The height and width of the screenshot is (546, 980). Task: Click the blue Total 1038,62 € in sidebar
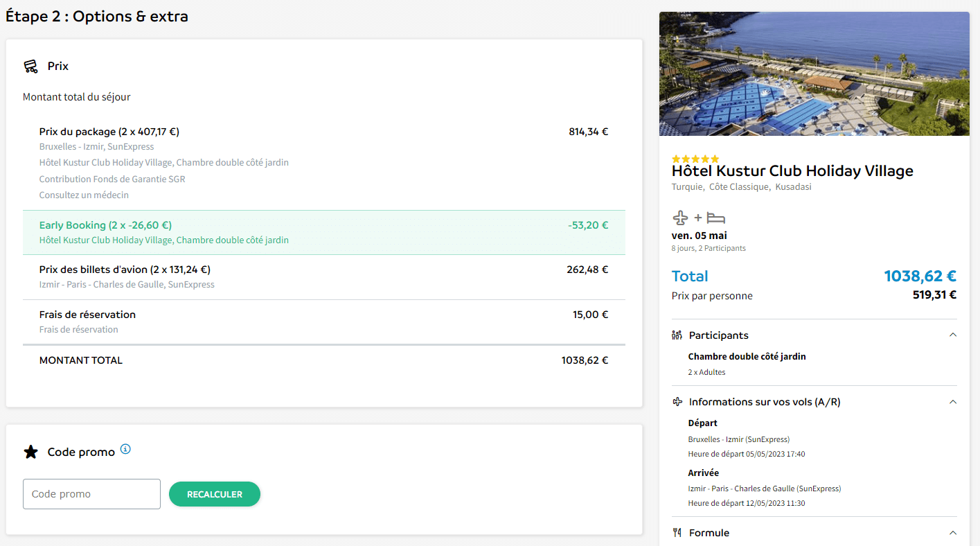[x=920, y=276]
